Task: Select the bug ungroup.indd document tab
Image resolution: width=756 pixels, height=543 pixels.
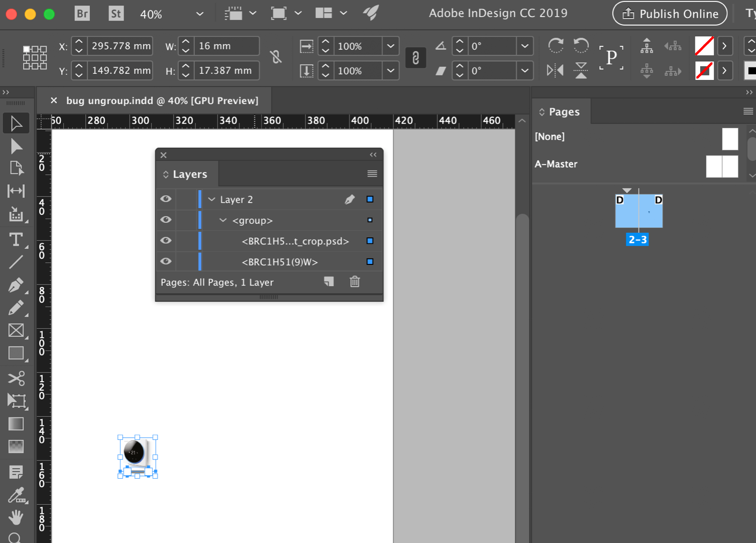Action: (x=161, y=101)
